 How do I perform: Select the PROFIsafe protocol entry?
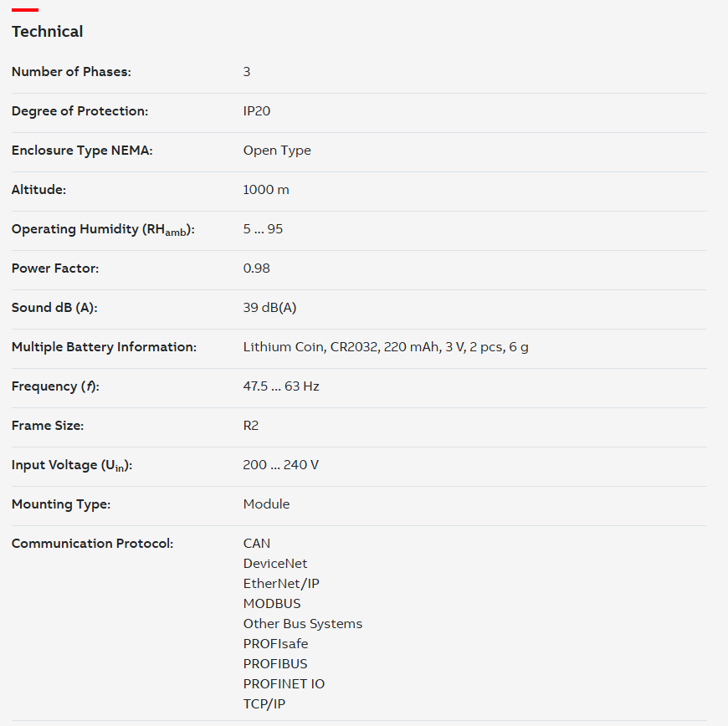pos(276,644)
